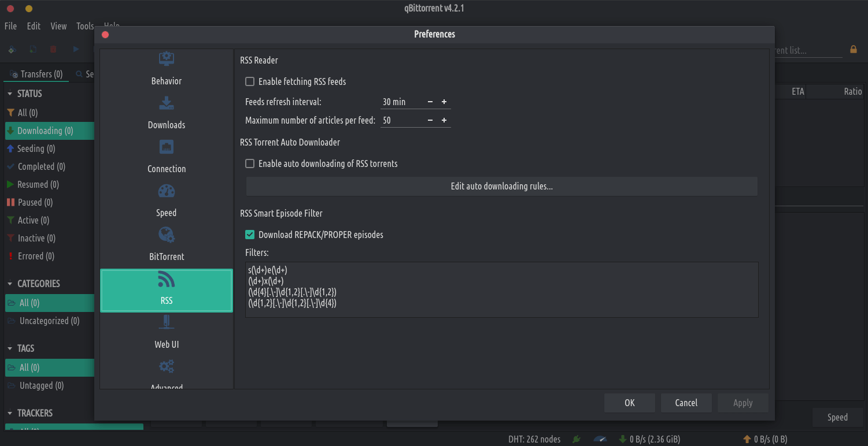Image resolution: width=868 pixels, height=446 pixels.
Task: Click the ETA column header
Action: coord(797,91)
